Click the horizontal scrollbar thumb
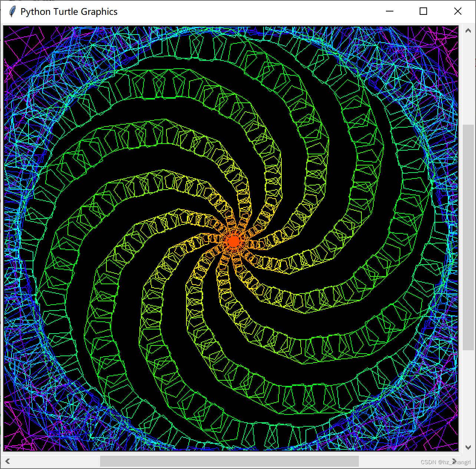The height and width of the screenshot is (469, 476). pos(229,461)
